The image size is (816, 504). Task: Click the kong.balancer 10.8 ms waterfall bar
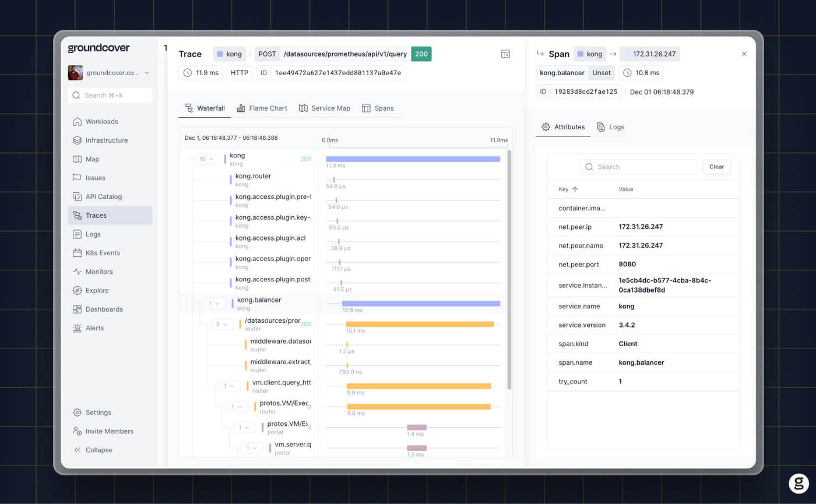pyautogui.click(x=421, y=303)
